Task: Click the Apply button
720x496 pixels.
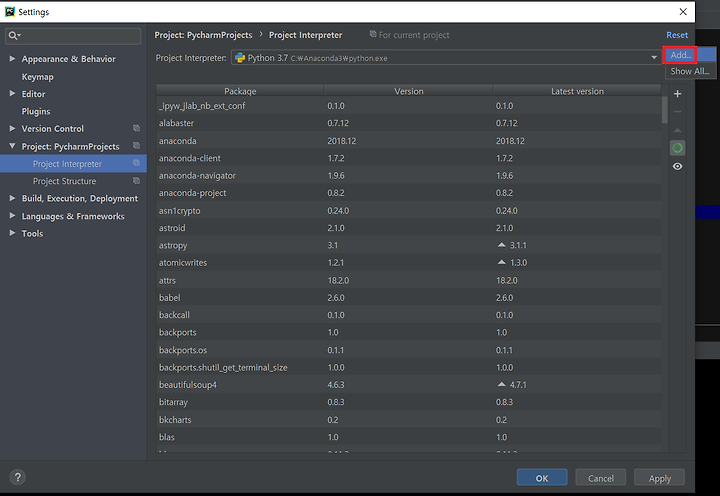Action: tap(659, 478)
